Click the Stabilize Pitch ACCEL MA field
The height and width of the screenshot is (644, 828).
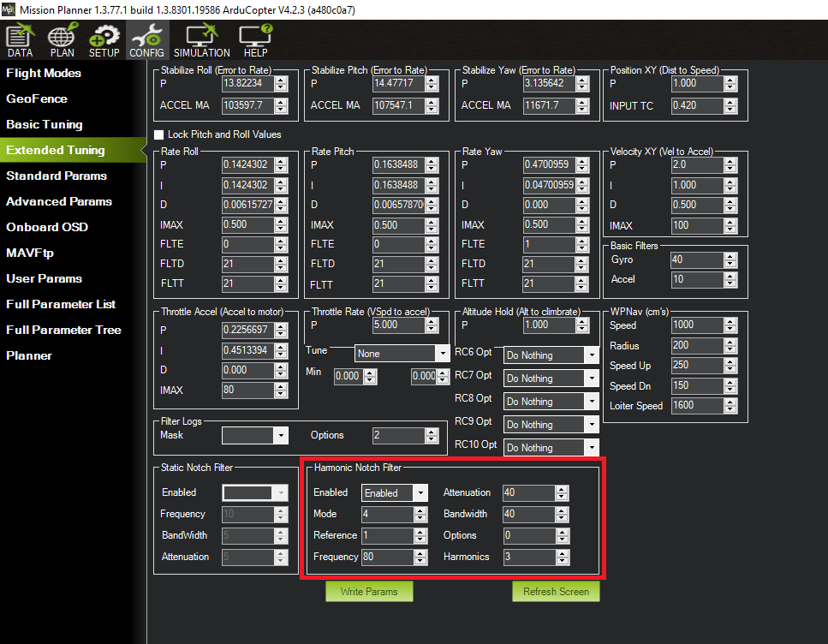(398, 105)
